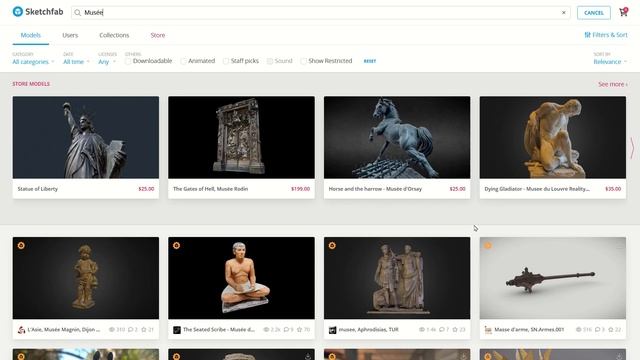Click the $199.00 price label
The width and height of the screenshot is (640, 360).
[x=300, y=189]
